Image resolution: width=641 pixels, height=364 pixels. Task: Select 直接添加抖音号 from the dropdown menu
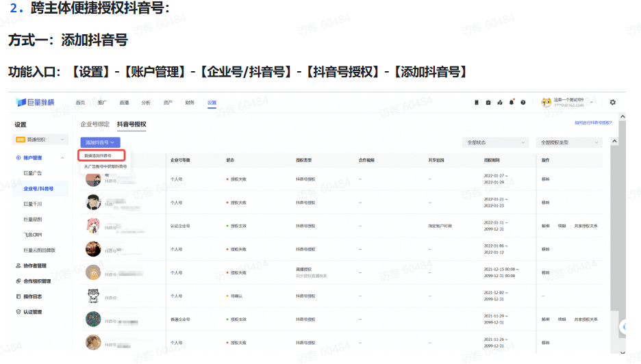99,156
